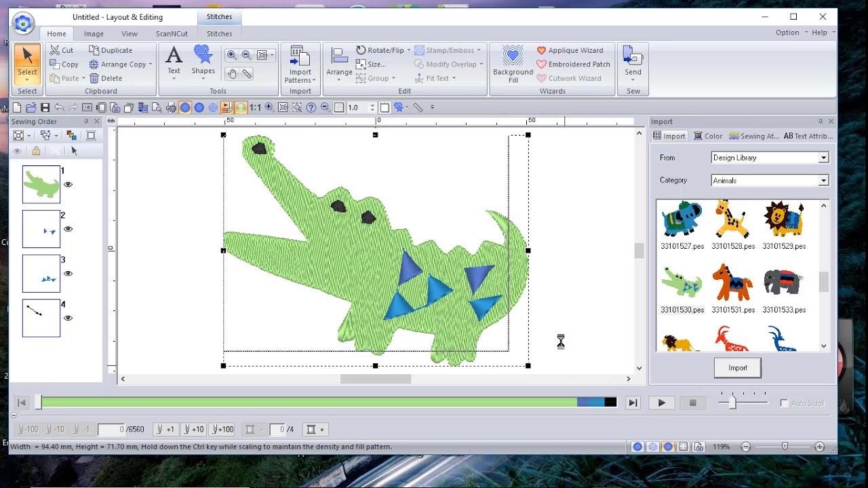The height and width of the screenshot is (488, 868).
Task: Adjust the status bar zoom slider
Action: pos(785,447)
